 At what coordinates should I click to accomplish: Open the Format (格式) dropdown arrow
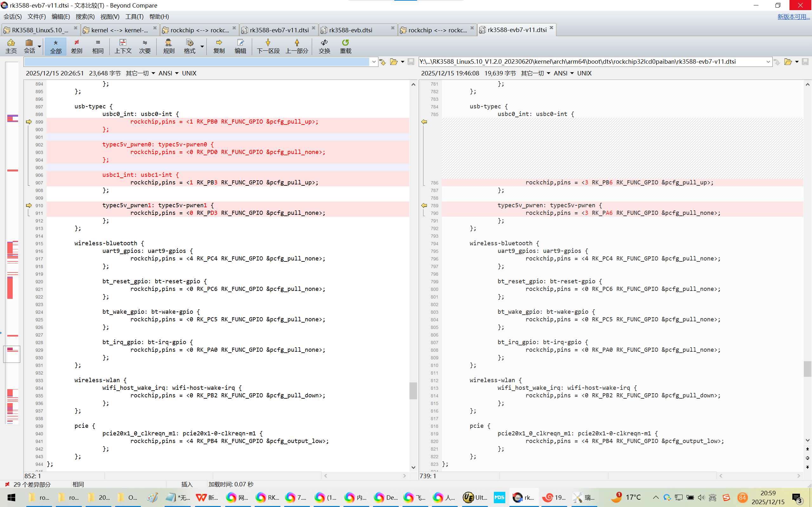pyautogui.click(x=202, y=46)
